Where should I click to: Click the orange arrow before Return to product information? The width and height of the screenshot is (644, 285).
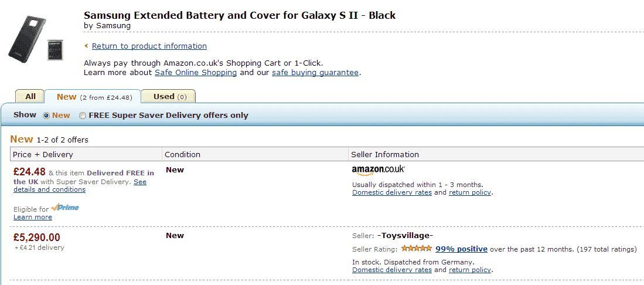pyautogui.click(x=86, y=46)
